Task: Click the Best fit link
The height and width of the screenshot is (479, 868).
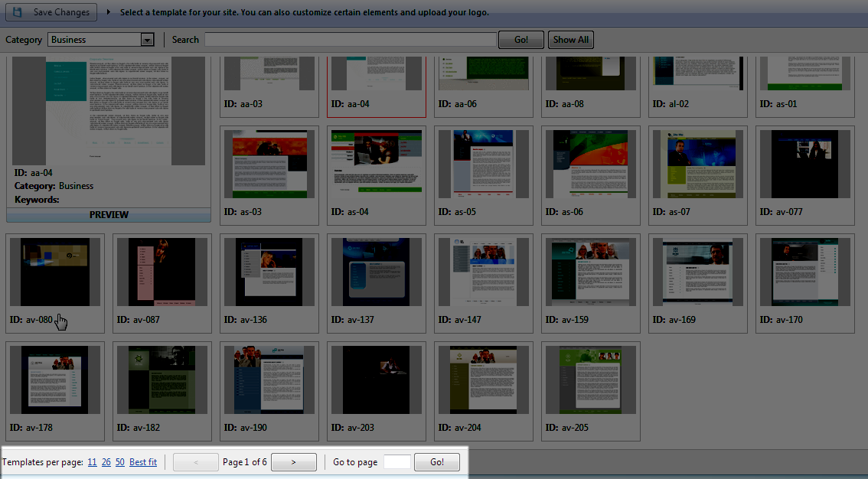Action: tap(143, 462)
